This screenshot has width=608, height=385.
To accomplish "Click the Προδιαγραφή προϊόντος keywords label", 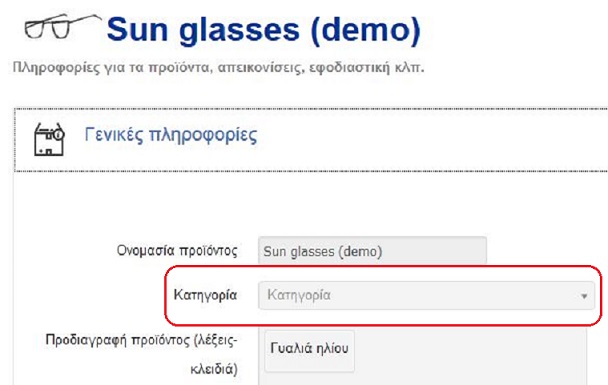I will tap(142, 354).
